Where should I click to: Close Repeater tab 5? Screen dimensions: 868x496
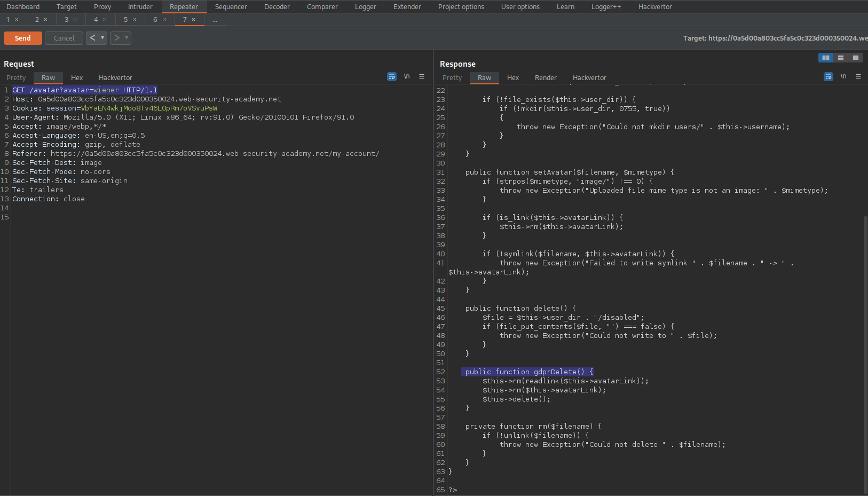point(135,20)
